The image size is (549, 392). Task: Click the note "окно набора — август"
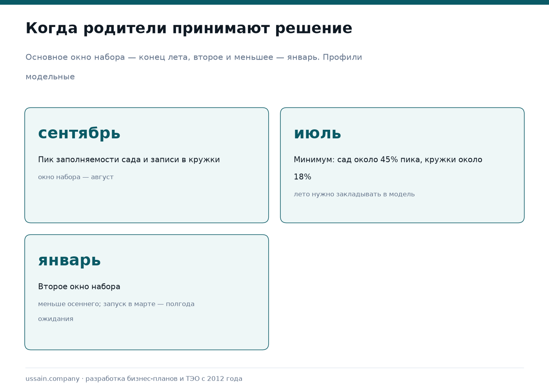tap(76, 177)
